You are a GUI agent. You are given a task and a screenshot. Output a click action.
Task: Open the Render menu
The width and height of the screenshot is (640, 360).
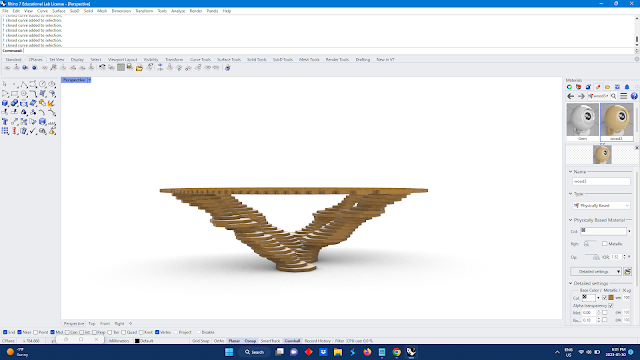coord(196,11)
